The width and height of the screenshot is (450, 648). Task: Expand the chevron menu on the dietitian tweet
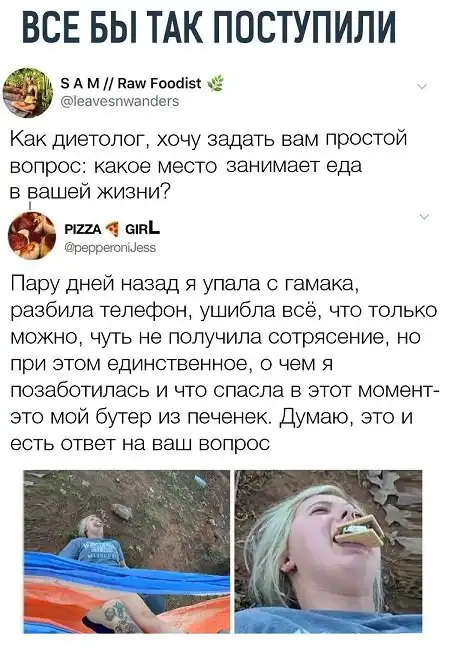(422, 87)
